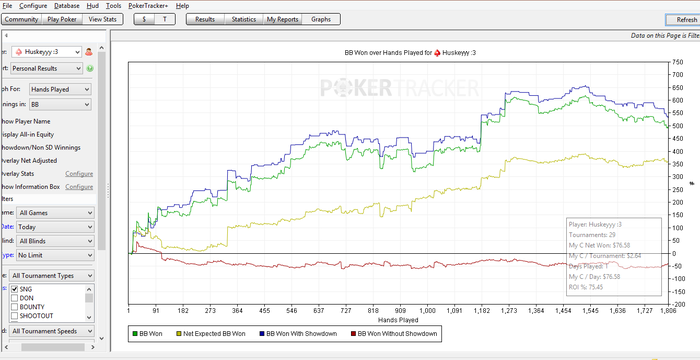Expand the Winnings in BB dropdown
Screen dimensions: 700x360
(60, 105)
